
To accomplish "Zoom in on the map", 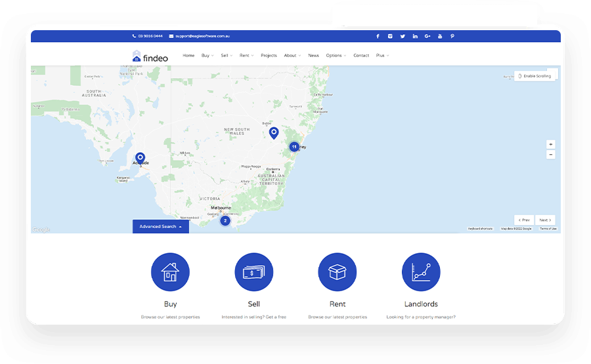I will 550,144.
